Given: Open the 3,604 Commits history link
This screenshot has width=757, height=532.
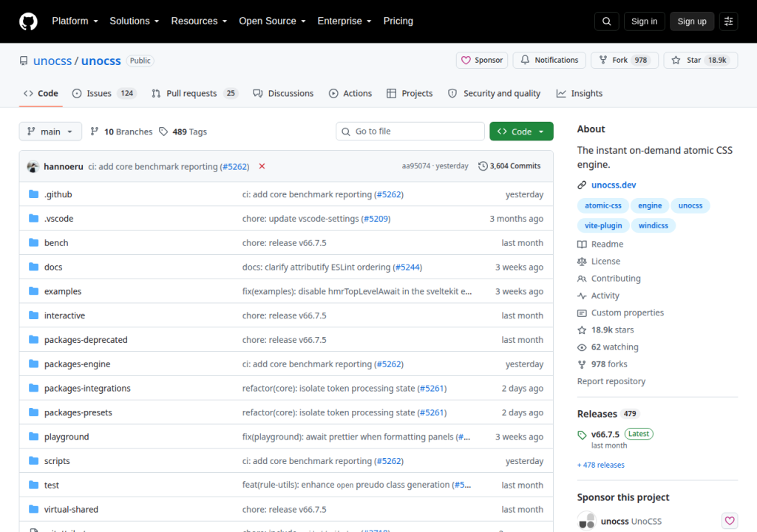Looking at the screenshot, I should tap(509, 166).
